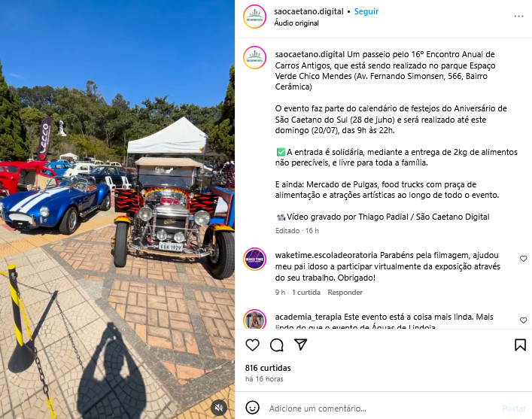This screenshot has height=419, width=532.
Task: Like the post with the heart icon
Action: (x=252, y=345)
